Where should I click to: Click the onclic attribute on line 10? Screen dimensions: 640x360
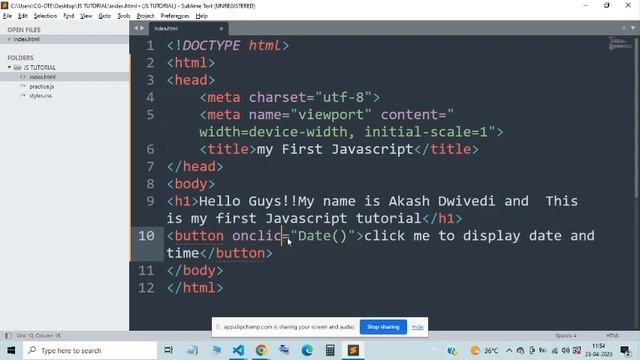(257, 236)
